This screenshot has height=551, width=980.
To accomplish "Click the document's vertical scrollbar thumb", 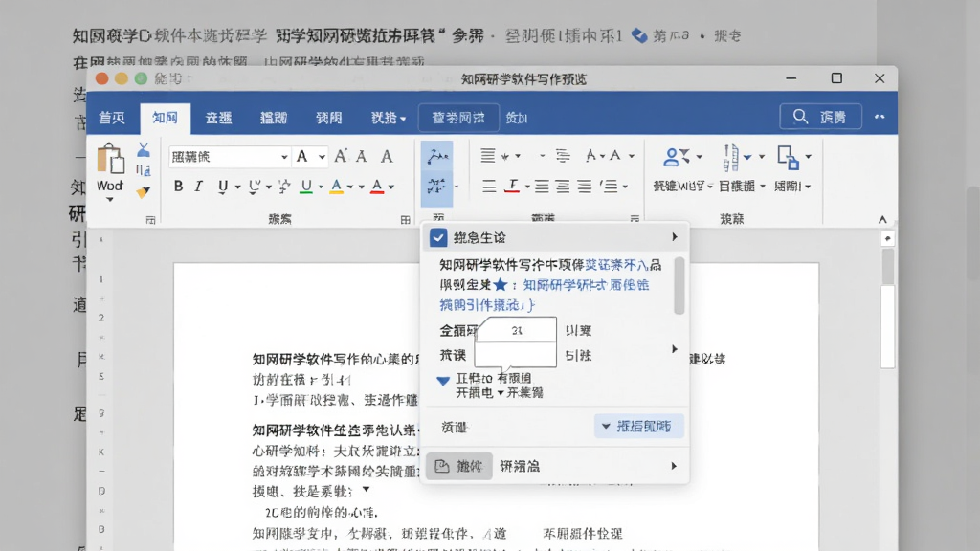I will click(x=887, y=266).
